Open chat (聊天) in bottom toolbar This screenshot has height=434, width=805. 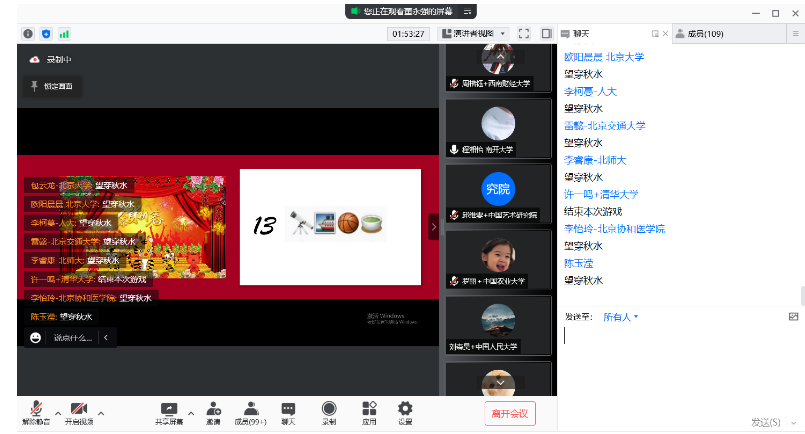click(x=288, y=413)
